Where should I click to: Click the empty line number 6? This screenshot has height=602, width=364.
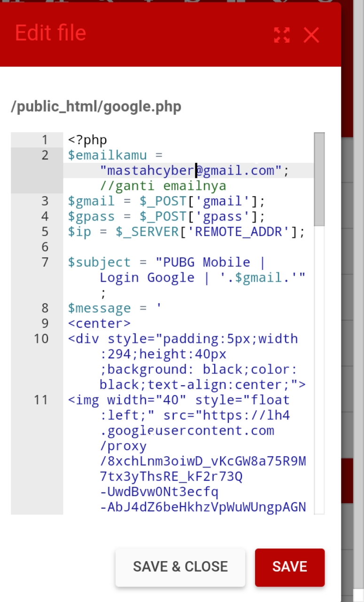click(x=45, y=247)
